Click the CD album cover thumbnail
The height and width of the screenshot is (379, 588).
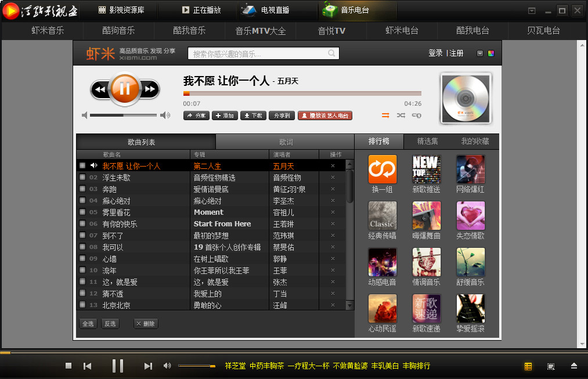[466, 98]
